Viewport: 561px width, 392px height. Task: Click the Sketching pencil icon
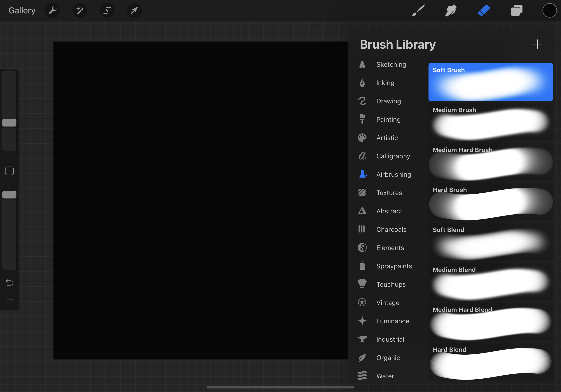(362, 65)
